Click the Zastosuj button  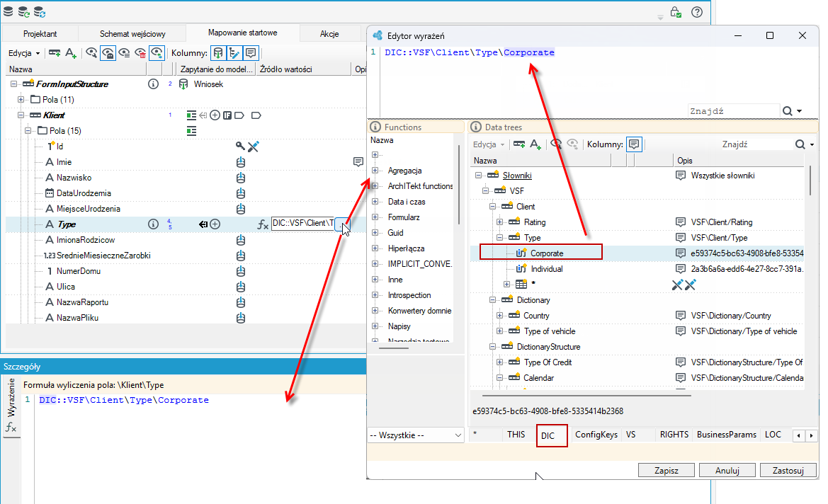788,470
